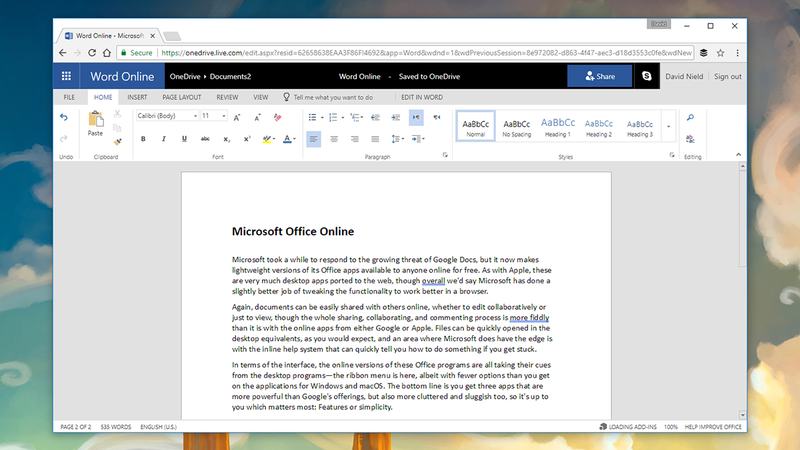
Task: Expand the bullet list options
Action: 322,118
